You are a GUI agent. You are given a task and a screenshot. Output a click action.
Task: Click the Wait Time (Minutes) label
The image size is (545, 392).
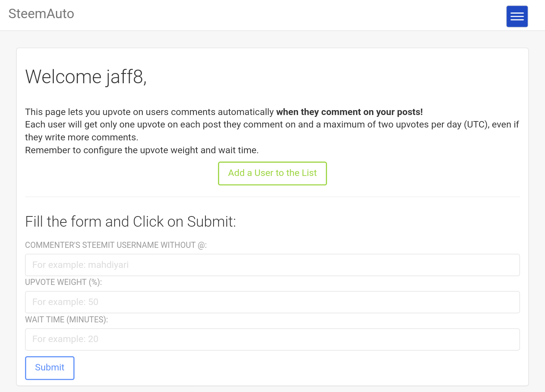pyautogui.click(x=66, y=320)
